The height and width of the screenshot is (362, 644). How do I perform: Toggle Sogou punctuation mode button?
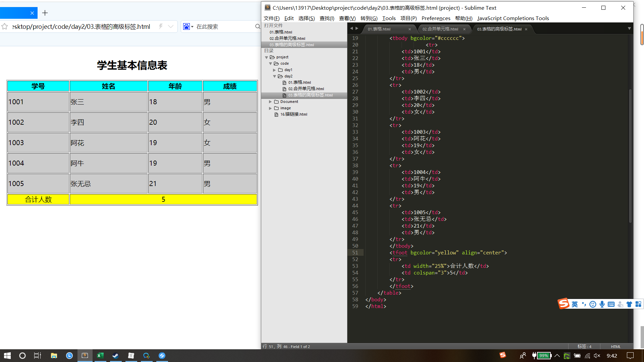click(584, 304)
